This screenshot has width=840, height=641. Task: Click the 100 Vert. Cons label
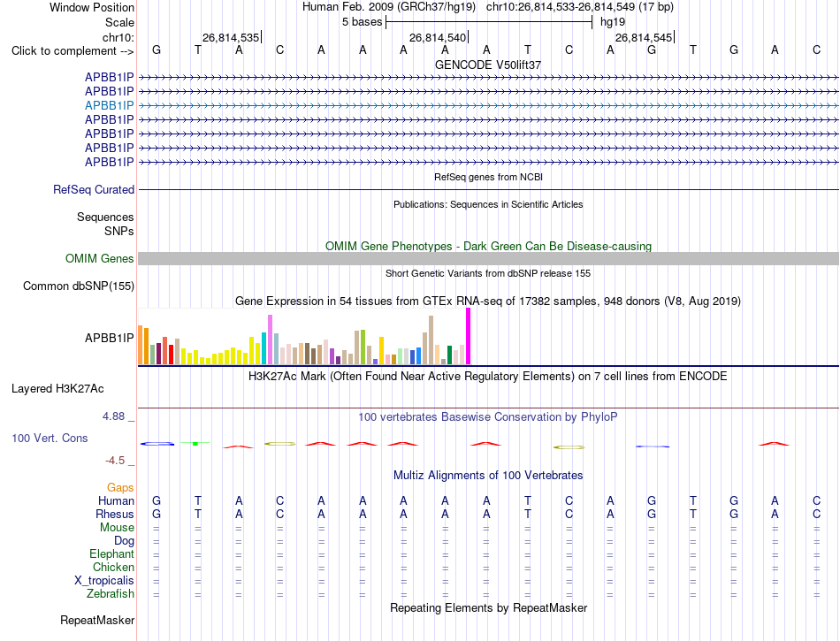pyautogui.click(x=50, y=438)
